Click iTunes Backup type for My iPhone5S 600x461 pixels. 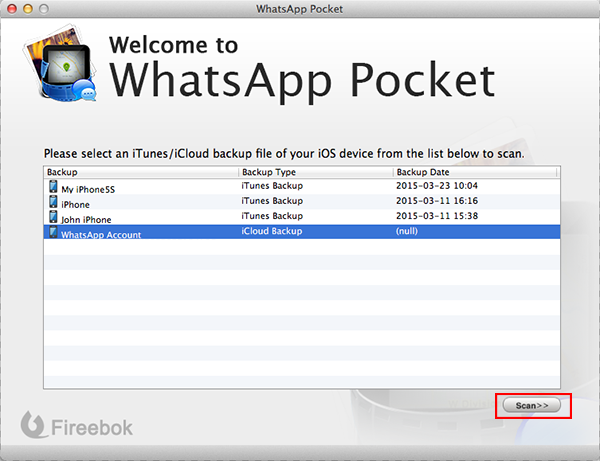[272, 186]
